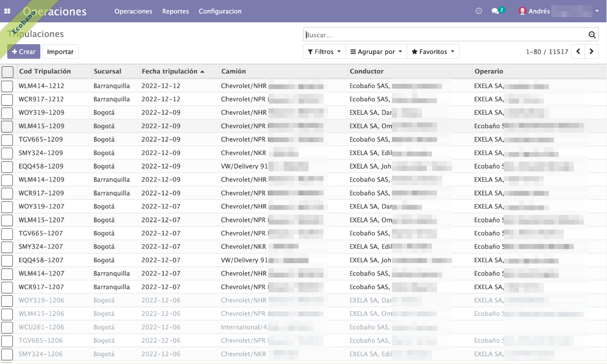607x364 pixels.
Task: Open the Operaciones menu
Action: [133, 11]
